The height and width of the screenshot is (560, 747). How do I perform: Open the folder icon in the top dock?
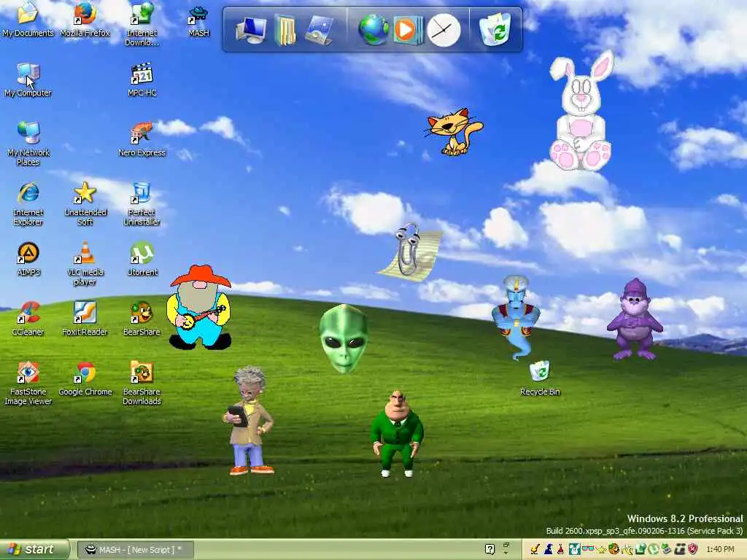pos(285,31)
